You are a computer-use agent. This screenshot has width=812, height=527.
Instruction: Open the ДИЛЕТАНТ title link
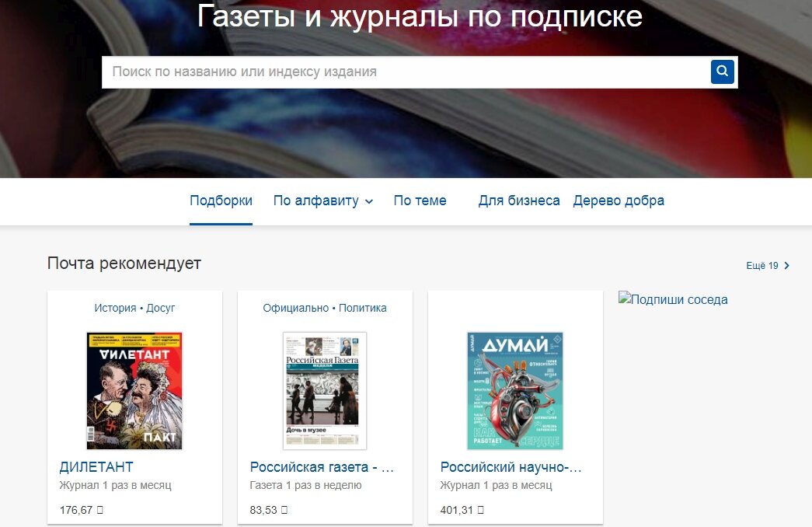96,467
